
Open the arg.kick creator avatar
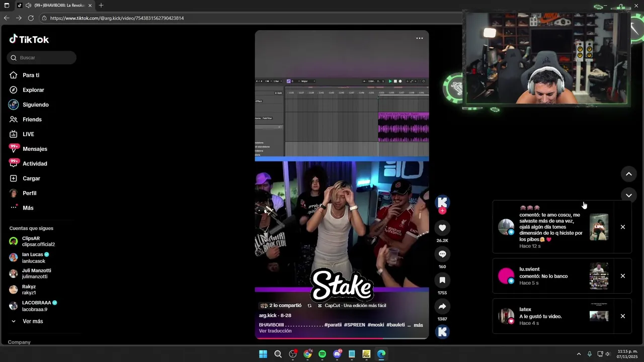tap(442, 202)
